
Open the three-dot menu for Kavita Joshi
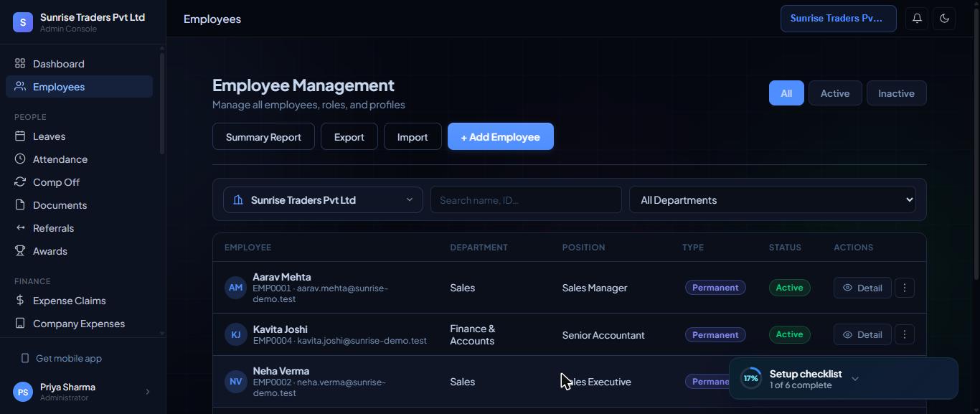905,334
